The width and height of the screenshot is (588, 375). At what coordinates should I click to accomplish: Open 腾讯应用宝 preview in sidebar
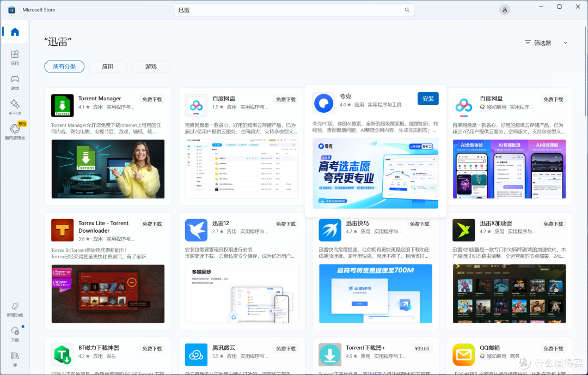15,131
